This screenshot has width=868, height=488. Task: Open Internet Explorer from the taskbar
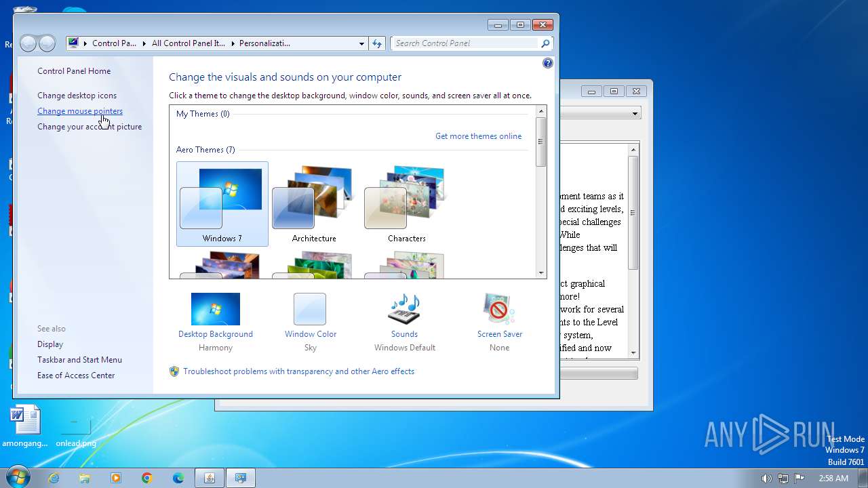click(x=54, y=478)
